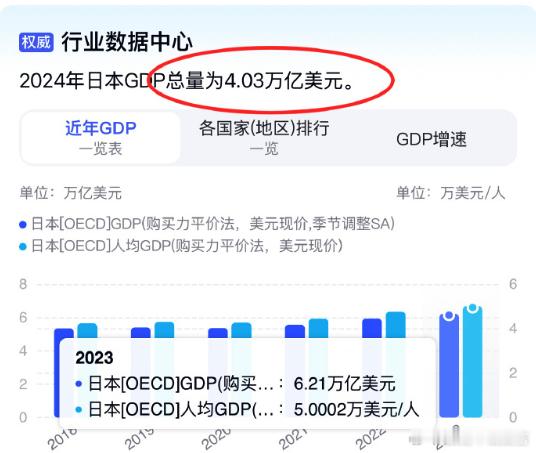The height and width of the screenshot is (453, 536).
Task: Open the GDP增速 tab
Action: tap(431, 139)
